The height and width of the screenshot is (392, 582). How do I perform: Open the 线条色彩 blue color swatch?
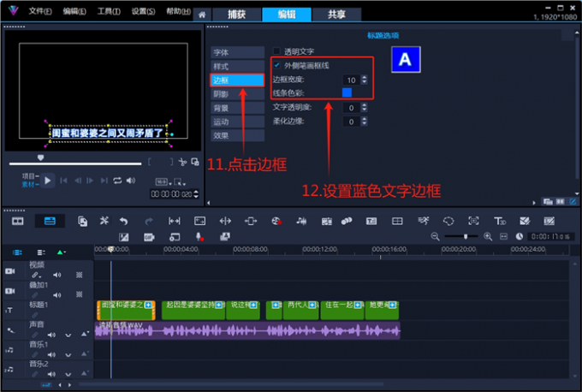347,92
